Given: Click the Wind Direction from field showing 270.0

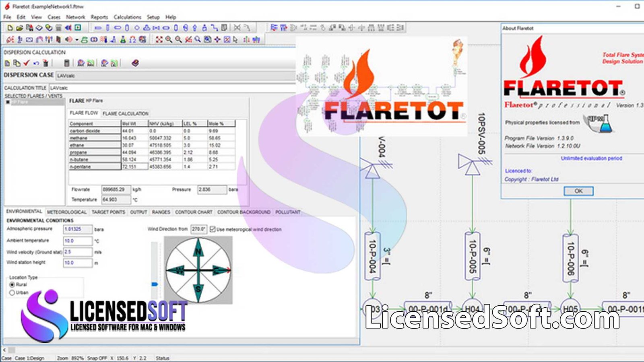Looking at the screenshot, I should [198, 229].
